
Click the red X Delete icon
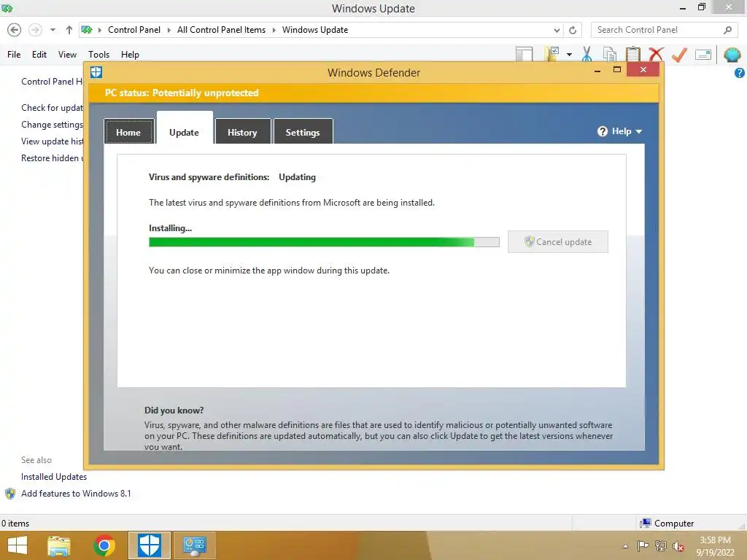656,54
